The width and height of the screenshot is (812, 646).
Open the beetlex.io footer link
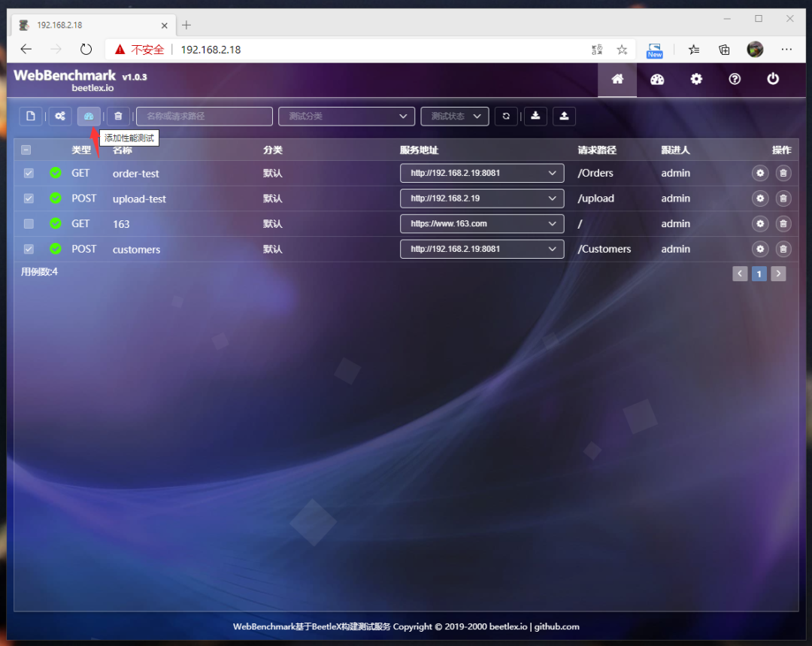(507, 626)
